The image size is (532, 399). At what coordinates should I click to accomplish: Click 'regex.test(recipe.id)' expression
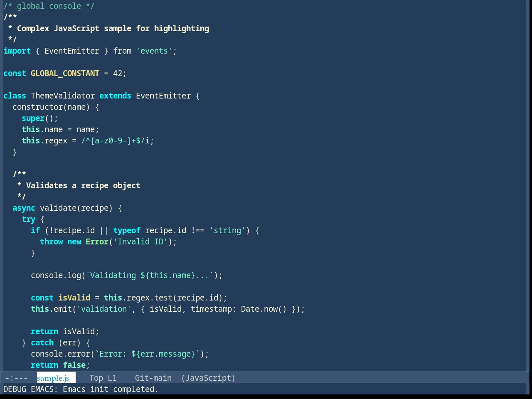[175, 298]
